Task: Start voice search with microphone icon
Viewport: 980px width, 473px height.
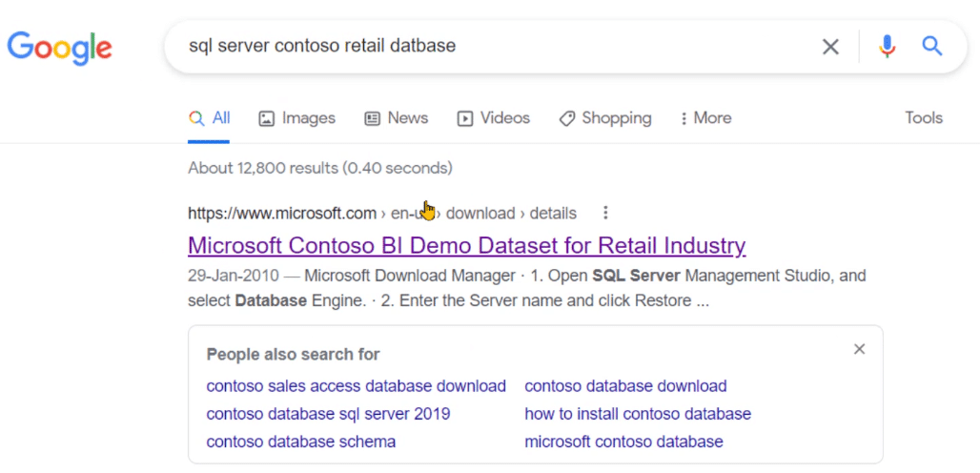Action: point(887,46)
